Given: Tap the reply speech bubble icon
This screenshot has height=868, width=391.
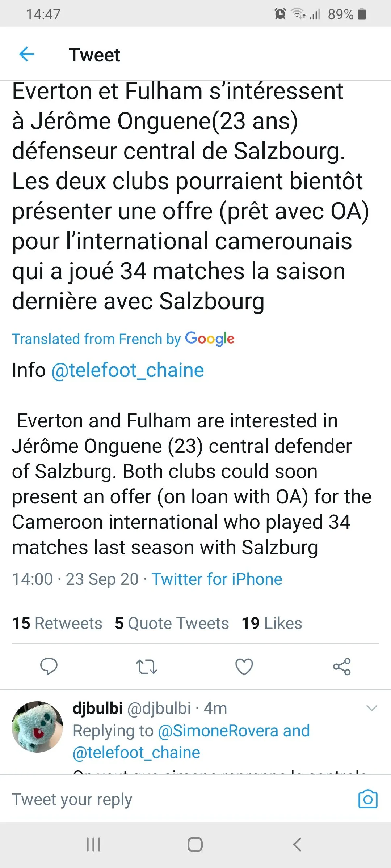Looking at the screenshot, I should pyautogui.click(x=49, y=667).
